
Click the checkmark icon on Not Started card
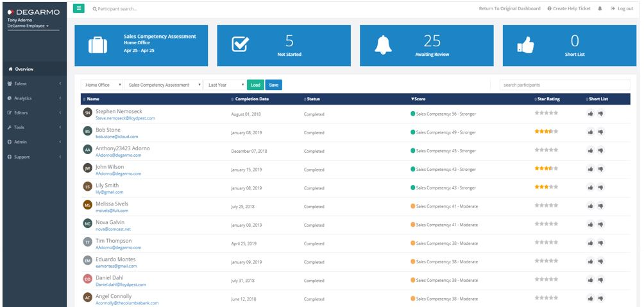(241, 44)
